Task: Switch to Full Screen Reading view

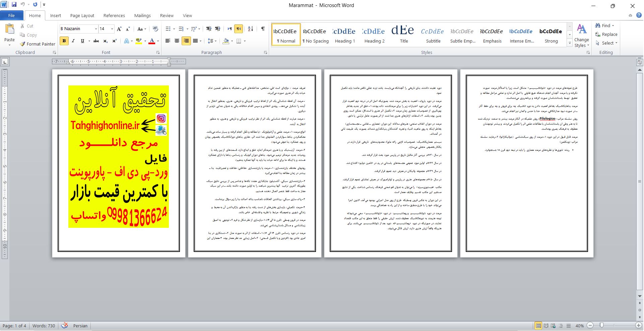Action: pyautogui.click(x=546, y=326)
